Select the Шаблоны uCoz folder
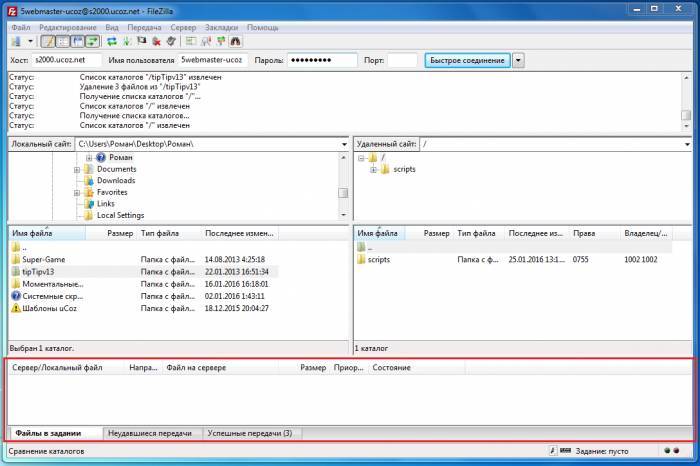700x466 pixels. click(49, 308)
